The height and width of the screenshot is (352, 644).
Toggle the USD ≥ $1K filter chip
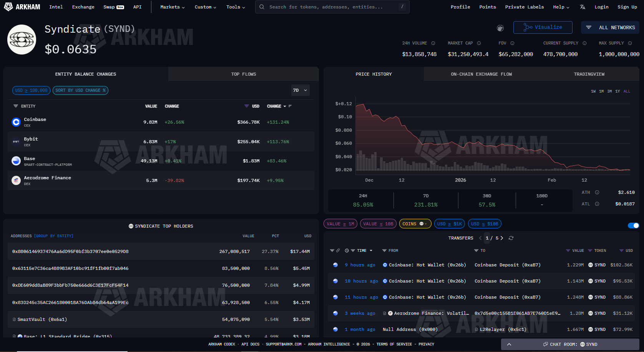pos(449,224)
